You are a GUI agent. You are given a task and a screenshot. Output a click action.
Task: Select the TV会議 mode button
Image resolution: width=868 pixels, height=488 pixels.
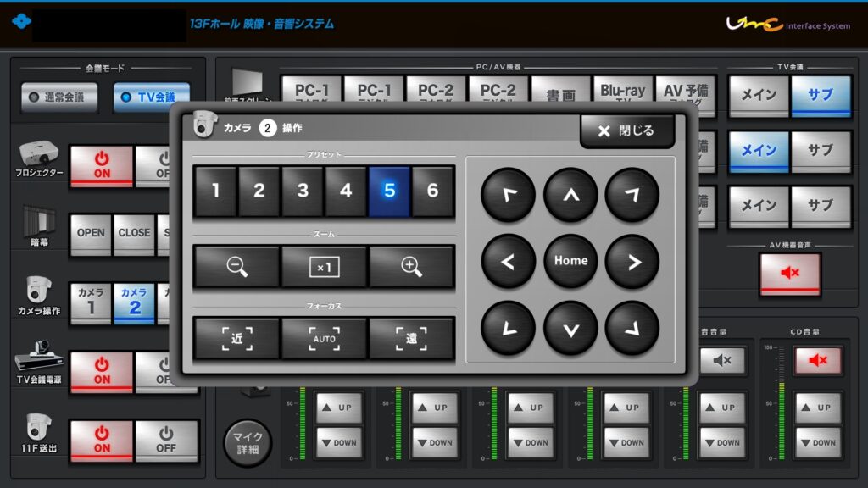(x=151, y=97)
